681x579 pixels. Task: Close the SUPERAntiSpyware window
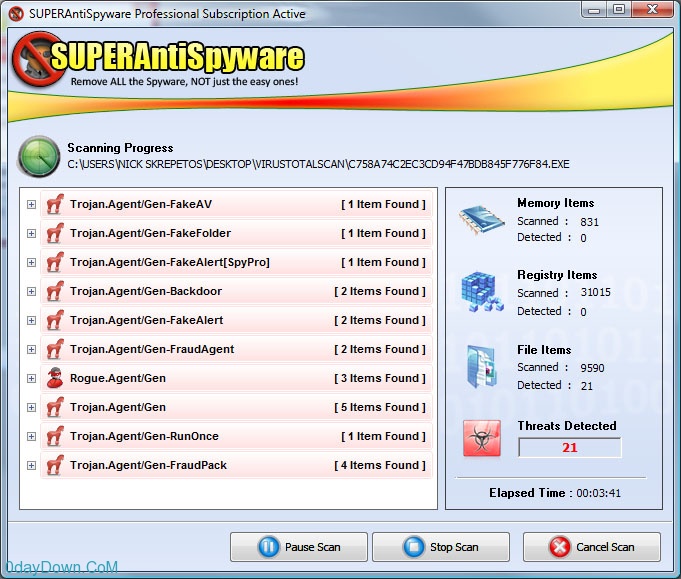652,10
